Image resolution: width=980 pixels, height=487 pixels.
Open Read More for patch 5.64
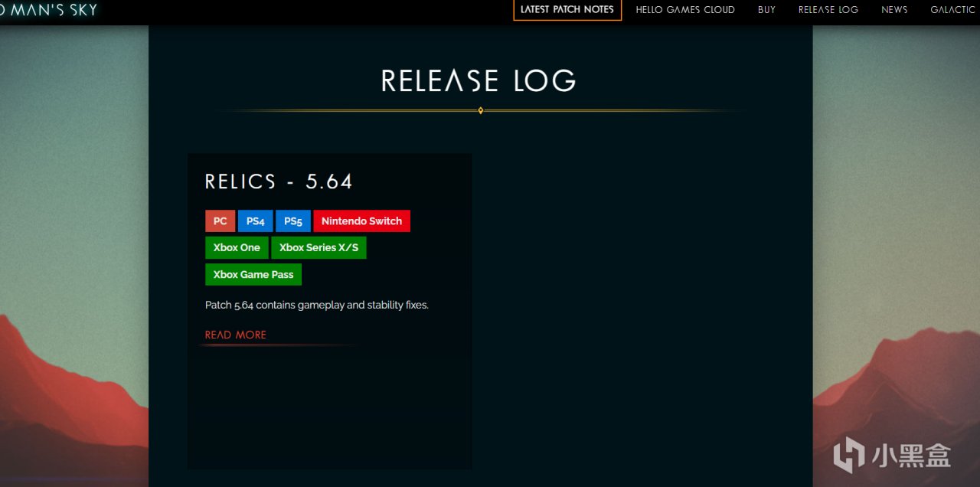coord(236,335)
